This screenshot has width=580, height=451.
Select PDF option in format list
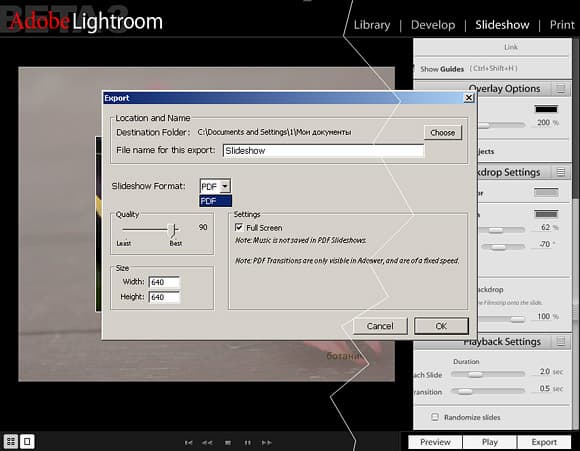point(216,201)
